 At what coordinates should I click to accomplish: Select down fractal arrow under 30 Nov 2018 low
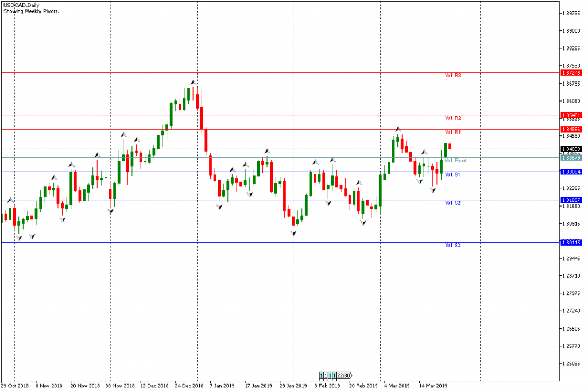click(x=110, y=211)
